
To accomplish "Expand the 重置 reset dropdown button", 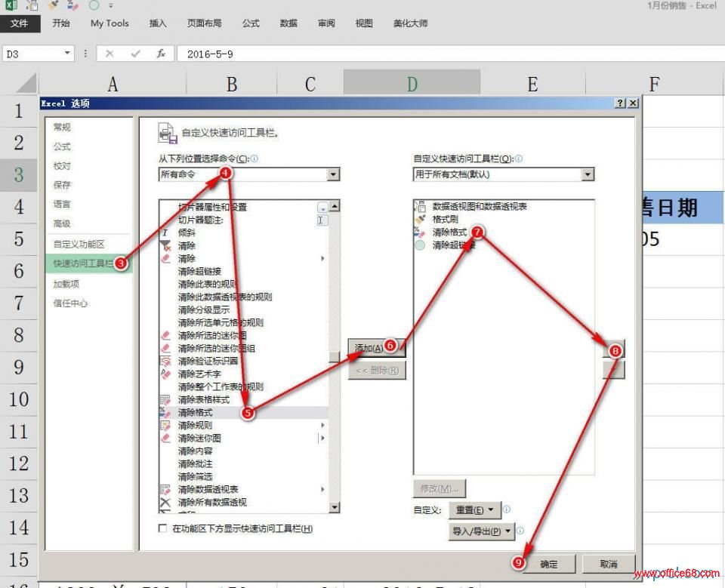I will (474, 510).
